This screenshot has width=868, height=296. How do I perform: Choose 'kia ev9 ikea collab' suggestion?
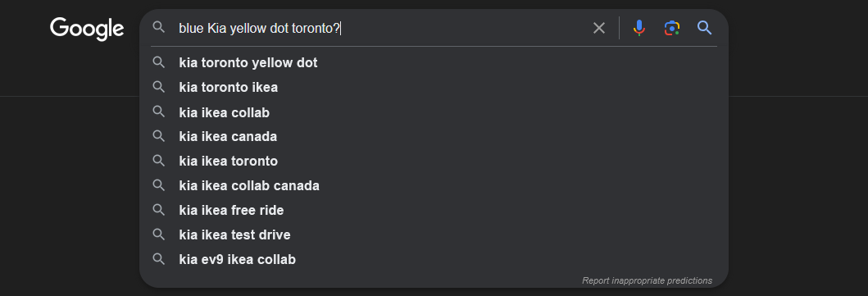pos(434,259)
